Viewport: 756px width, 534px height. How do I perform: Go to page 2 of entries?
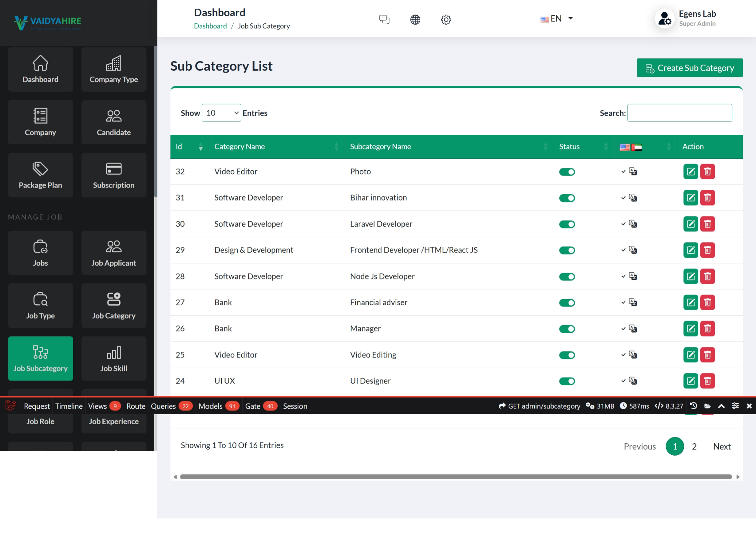[x=694, y=446]
